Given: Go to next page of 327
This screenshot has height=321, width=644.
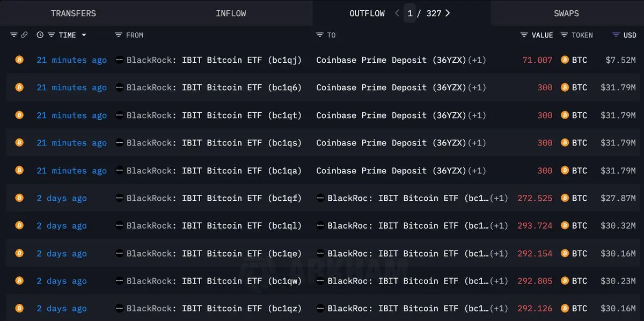Looking at the screenshot, I should click(x=448, y=13).
